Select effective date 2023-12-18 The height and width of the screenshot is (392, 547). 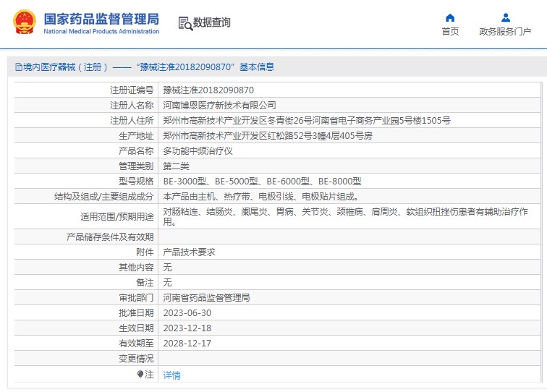click(x=187, y=328)
